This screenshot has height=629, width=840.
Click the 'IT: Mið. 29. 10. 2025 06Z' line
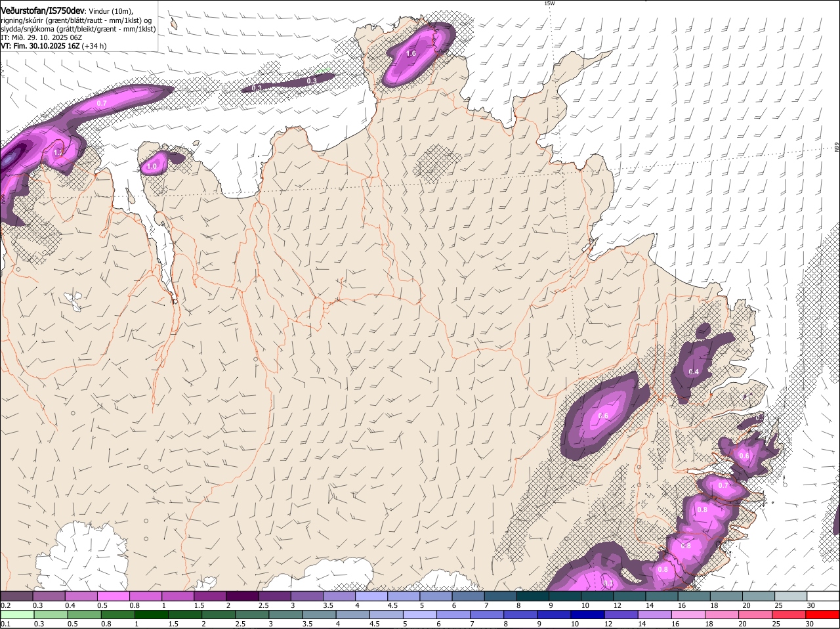point(41,37)
